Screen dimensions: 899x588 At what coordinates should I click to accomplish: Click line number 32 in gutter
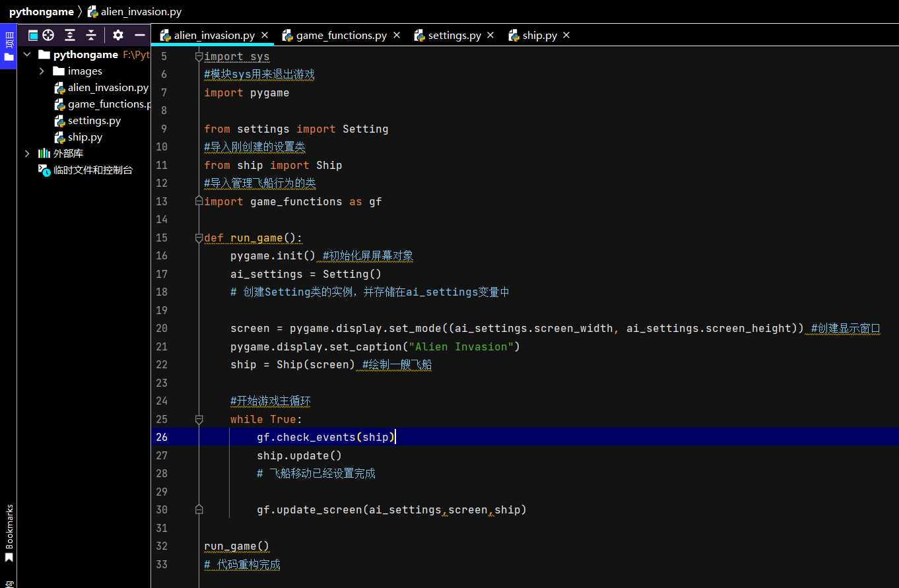pyautogui.click(x=162, y=546)
